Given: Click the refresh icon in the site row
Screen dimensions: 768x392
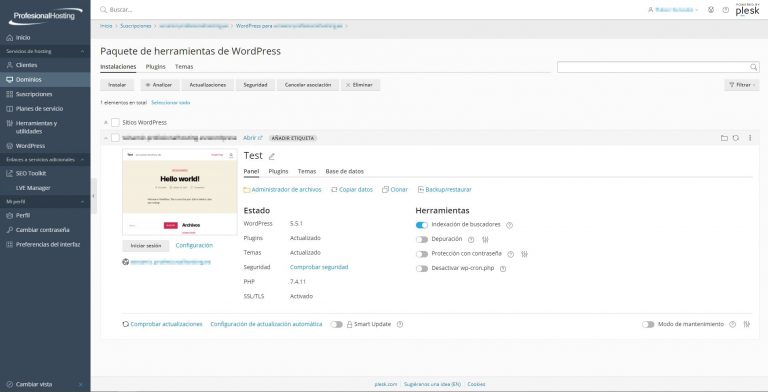Looking at the screenshot, I should pyautogui.click(x=736, y=138).
